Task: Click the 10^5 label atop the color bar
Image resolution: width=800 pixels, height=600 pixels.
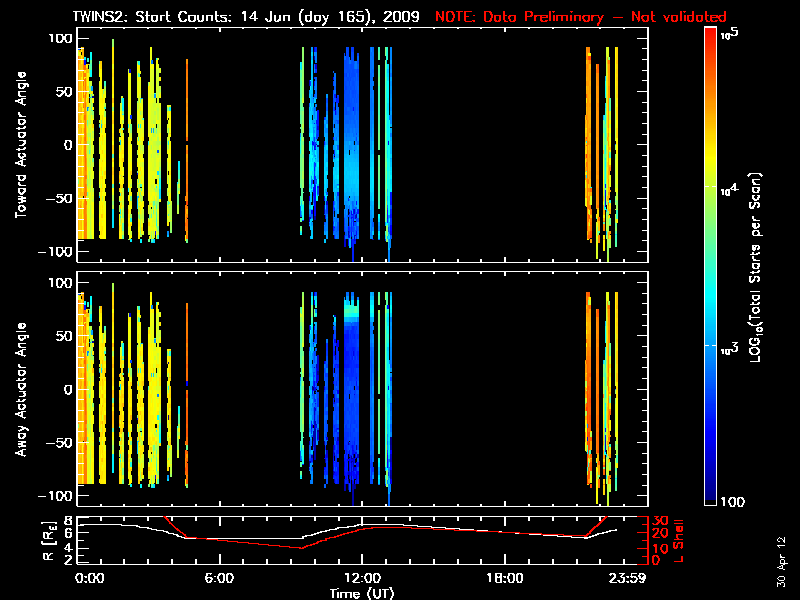Action: click(x=730, y=32)
